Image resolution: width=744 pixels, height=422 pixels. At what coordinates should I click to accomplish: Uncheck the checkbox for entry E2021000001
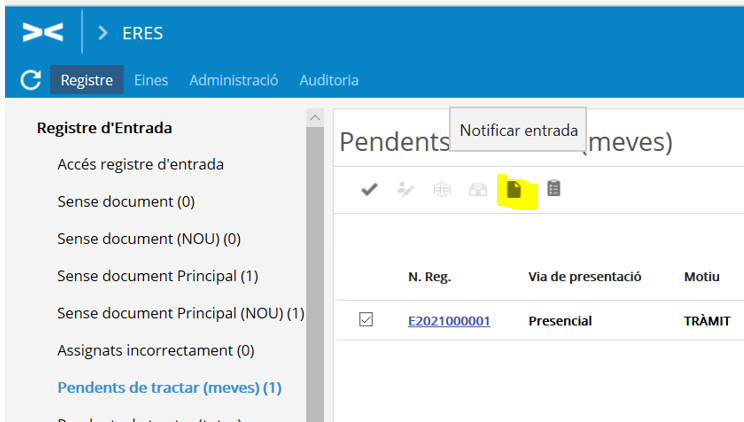click(366, 320)
